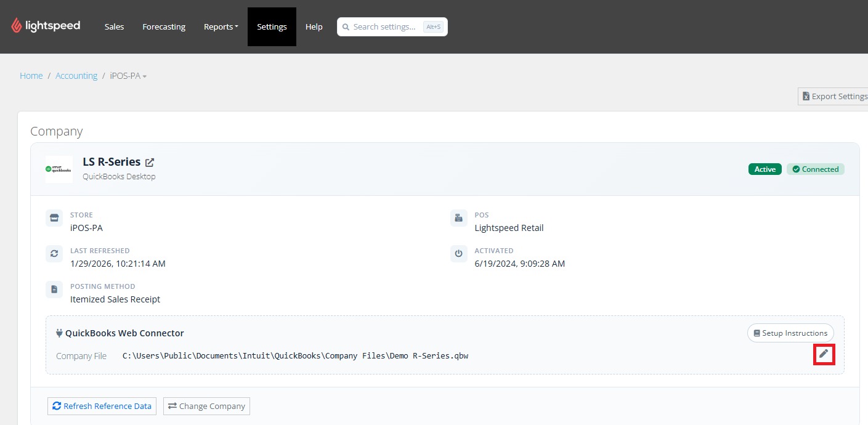Click the activated date 6/19/2024

tap(519, 264)
